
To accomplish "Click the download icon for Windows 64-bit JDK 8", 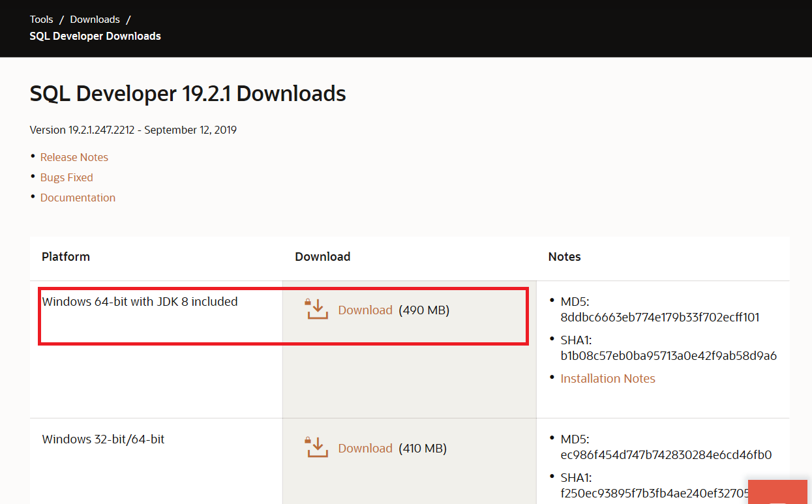I will pyautogui.click(x=317, y=309).
